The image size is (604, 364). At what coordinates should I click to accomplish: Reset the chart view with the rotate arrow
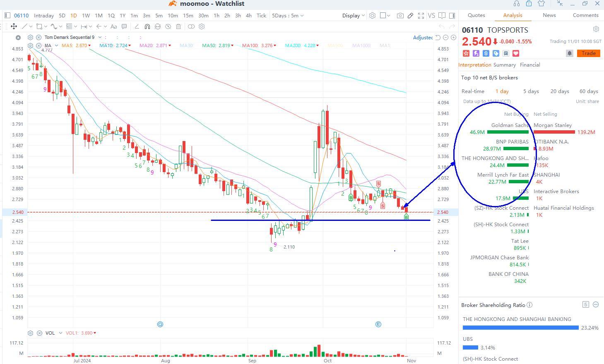click(438, 37)
